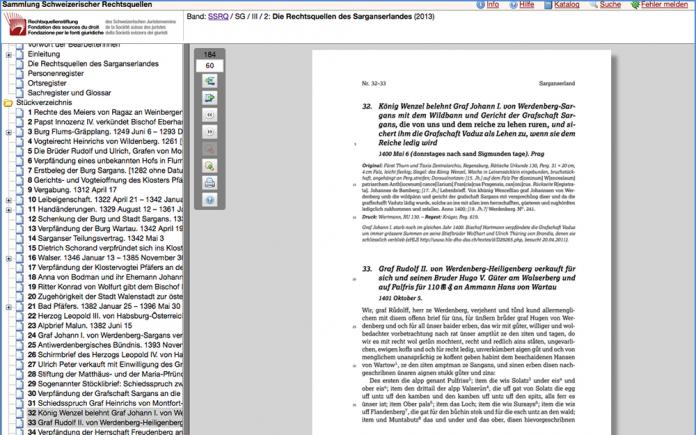This screenshot has height=435, width=696.
Task: Expand item 16 Walser
Action: (x=8, y=258)
